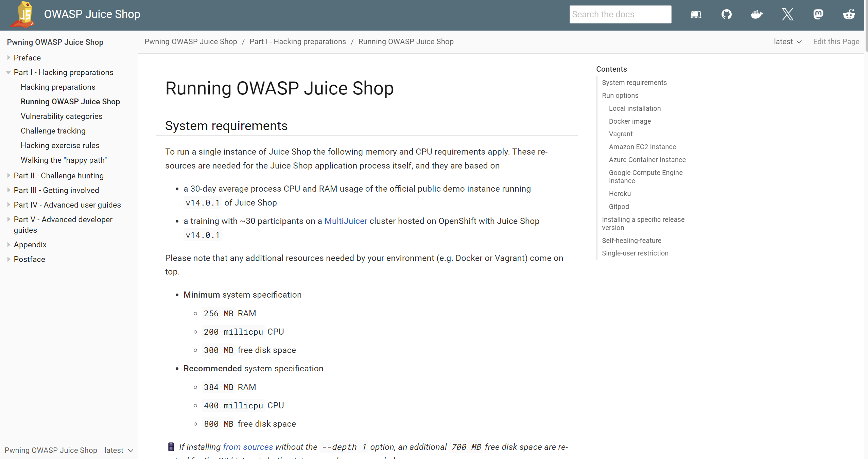Click Part I - Hacking preparations breadcrumb
The width and height of the screenshot is (868, 459).
pos(298,41)
